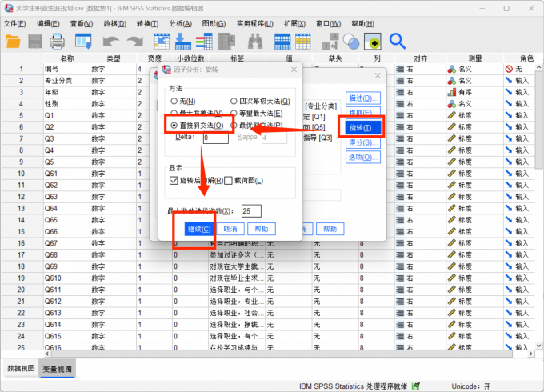Image resolution: width=544 pixels, height=392 pixels.
Task: Click the undo arrow in toolbar
Action: [110, 41]
